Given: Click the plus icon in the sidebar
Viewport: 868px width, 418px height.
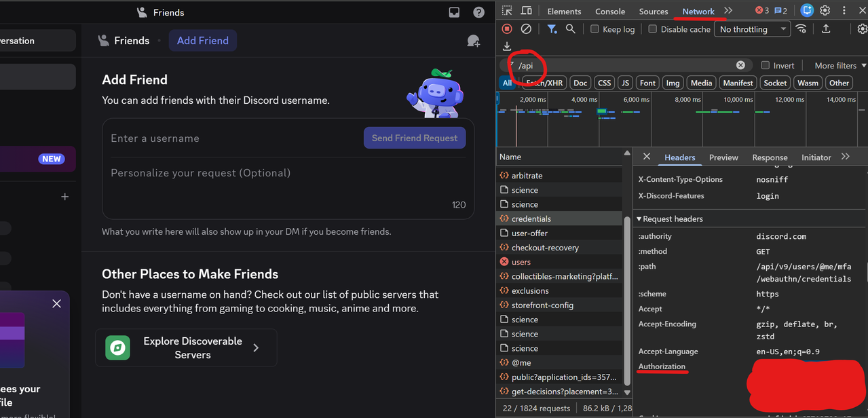Looking at the screenshot, I should [x=65, y=197].
